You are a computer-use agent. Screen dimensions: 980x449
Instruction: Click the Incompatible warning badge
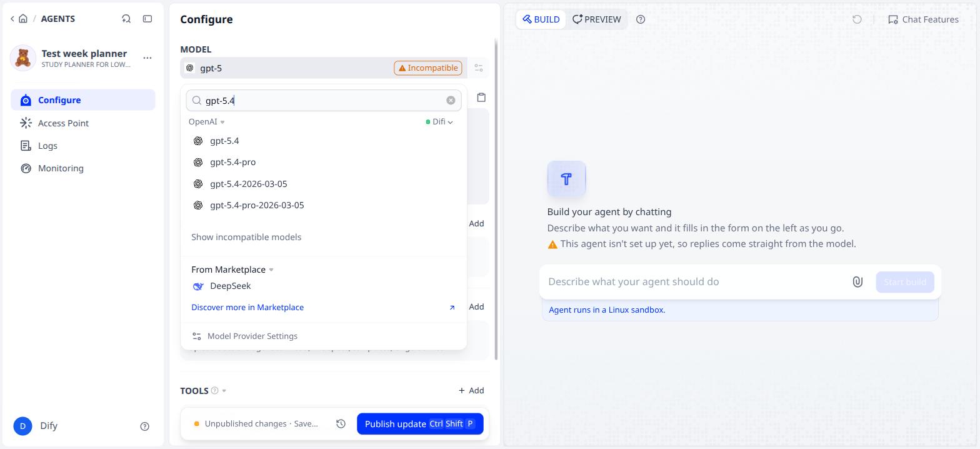(428, 68)
